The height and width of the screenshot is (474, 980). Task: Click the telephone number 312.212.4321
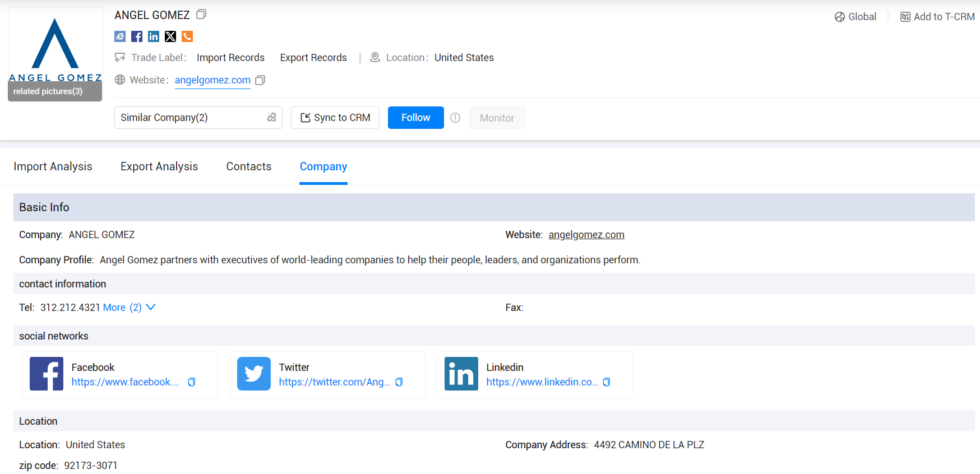click(x=70, y=308)
